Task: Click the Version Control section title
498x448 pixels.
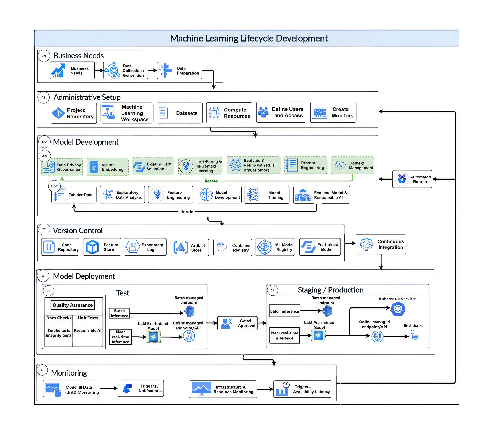Action: [x=78, y=231]
